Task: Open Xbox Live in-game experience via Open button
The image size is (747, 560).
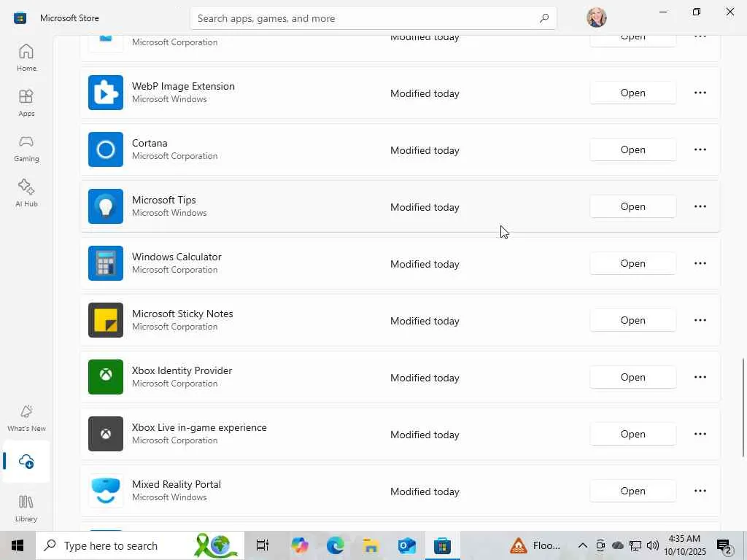Action: (x=632, y=434)
